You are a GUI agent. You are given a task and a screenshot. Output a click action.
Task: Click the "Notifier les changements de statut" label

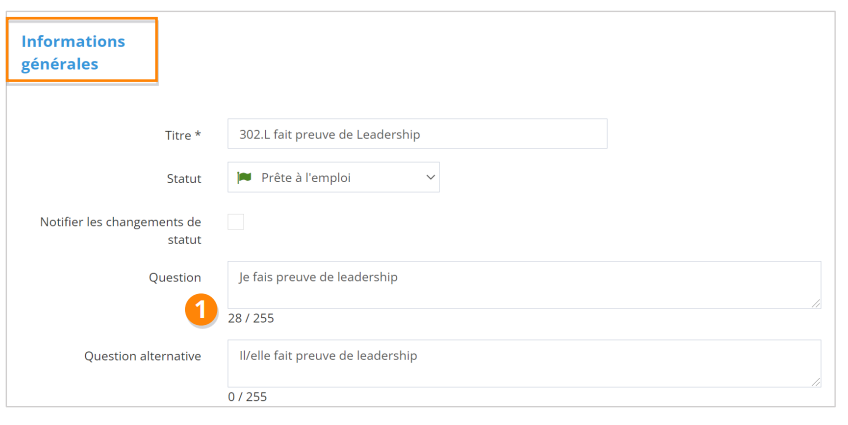click(120, 230)
